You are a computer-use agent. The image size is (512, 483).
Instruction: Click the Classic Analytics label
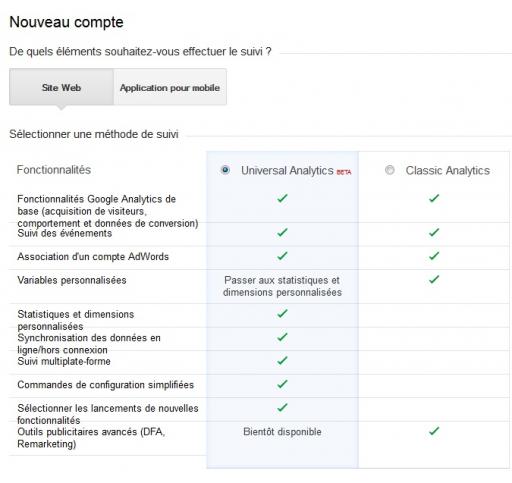pyautogui.click(x=447, y=170)
